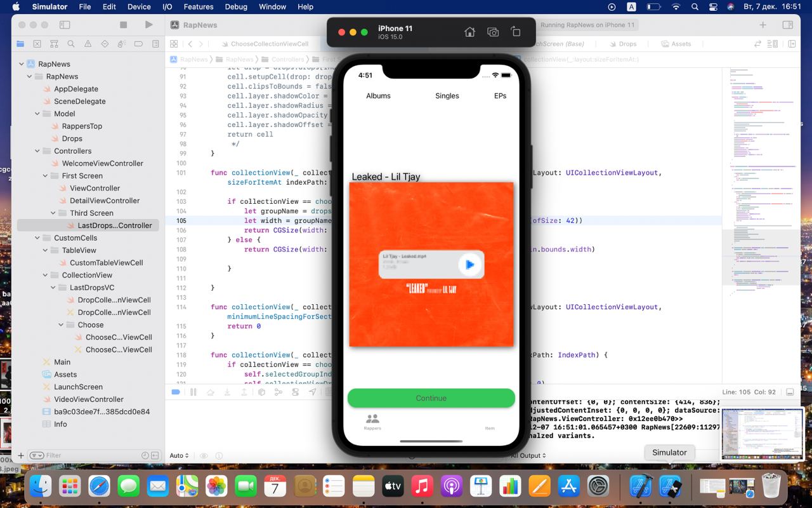
Task: Open the Simulator Device menu
Action: (x=139, y=6)
